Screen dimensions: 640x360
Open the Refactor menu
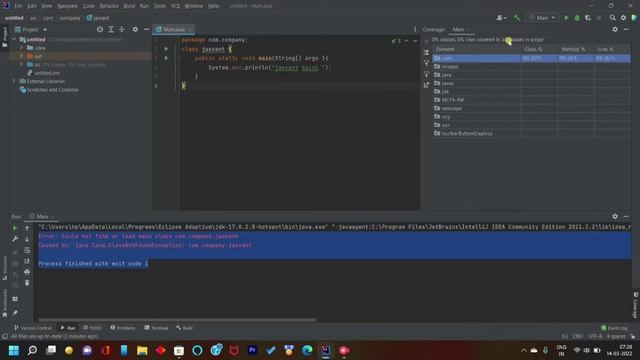[x=109, y=6]
